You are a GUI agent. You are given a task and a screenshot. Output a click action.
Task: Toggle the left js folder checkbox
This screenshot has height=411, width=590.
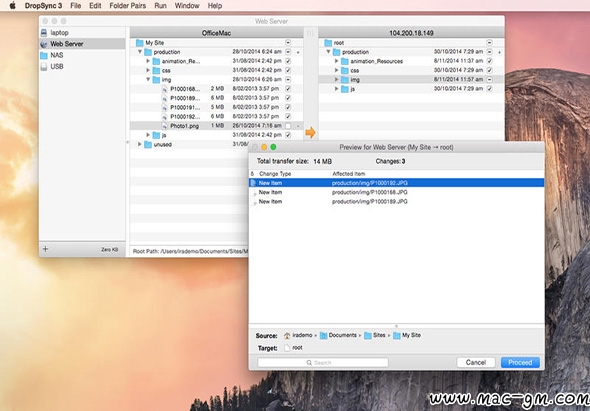pyautogui.click(x=288, y=135)
